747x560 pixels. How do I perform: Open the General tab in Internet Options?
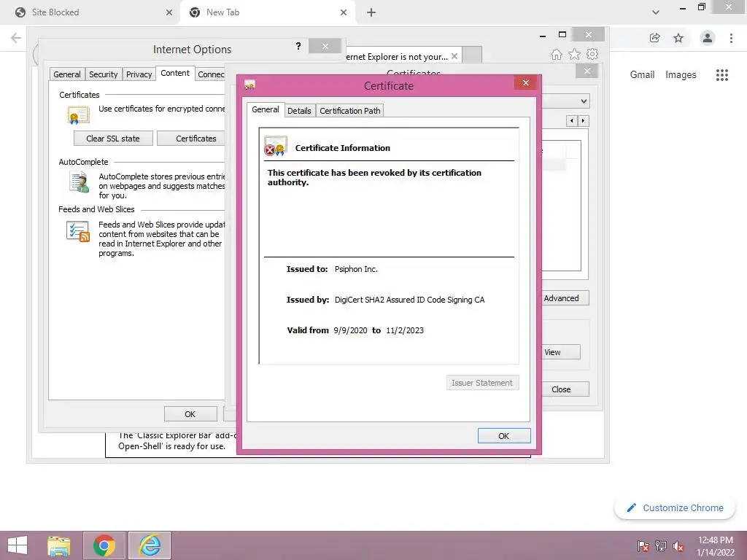point(66,74)
